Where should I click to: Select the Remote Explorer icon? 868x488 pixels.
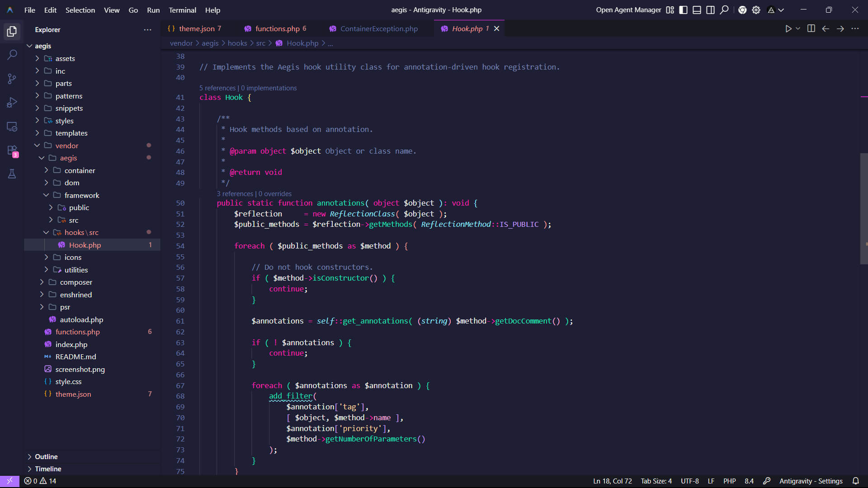pyautogui.click(x=12, y=127)
